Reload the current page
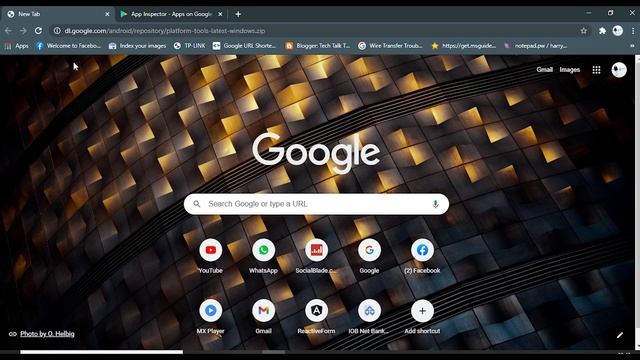640x360 pixels. pyautogui.click(x=38, y=31)
